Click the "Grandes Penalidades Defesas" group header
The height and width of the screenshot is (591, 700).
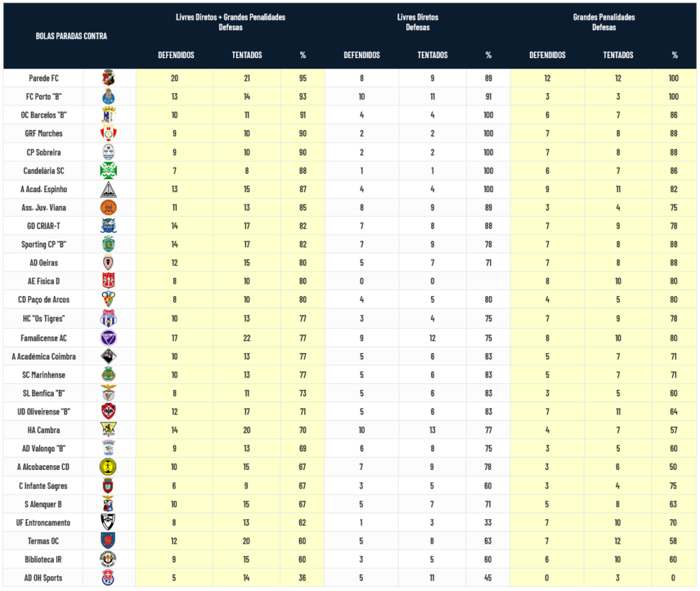point(604,23)
